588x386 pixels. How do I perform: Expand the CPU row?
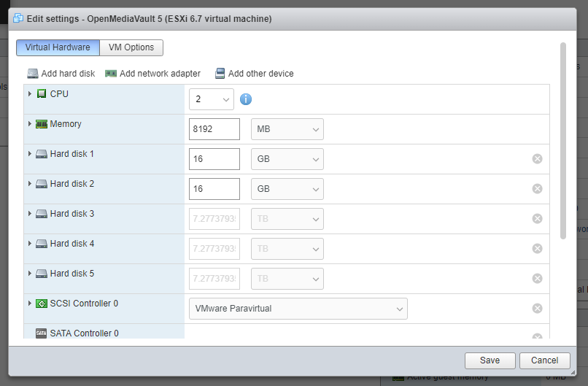(30, 94)
